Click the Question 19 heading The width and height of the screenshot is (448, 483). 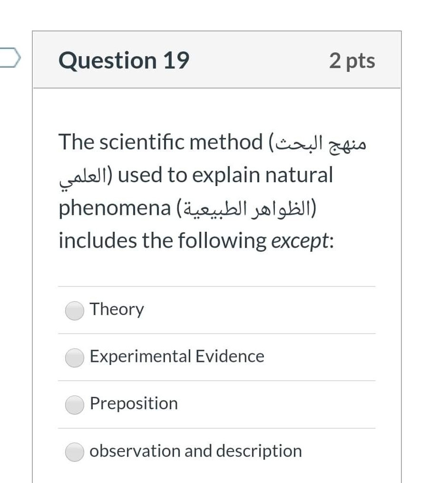pyautogui.click(x=124, y=60)
